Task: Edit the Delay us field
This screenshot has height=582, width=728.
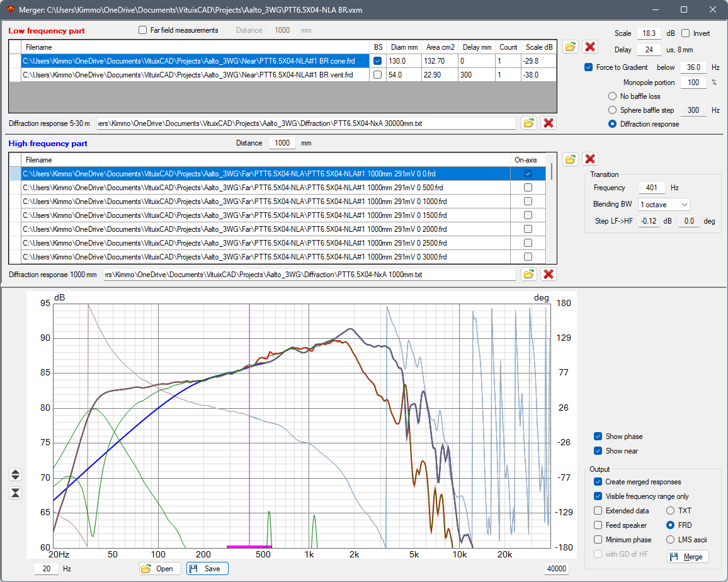Action: pos(649,50)
